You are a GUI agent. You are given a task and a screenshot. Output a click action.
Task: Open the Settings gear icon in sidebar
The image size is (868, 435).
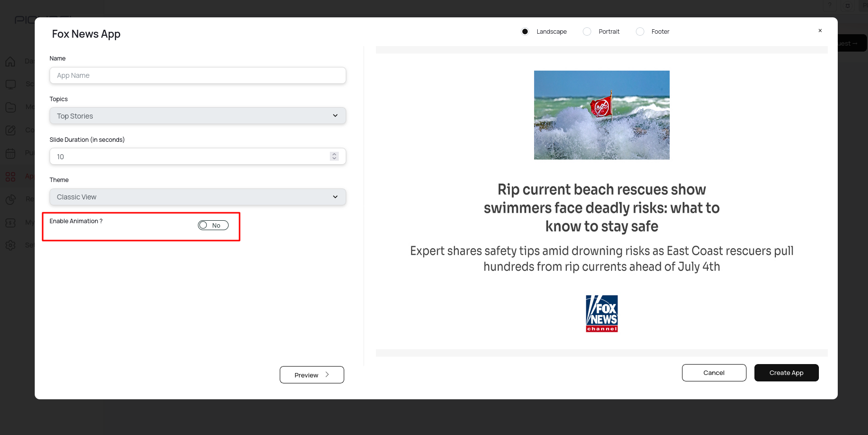click(10, 245)
